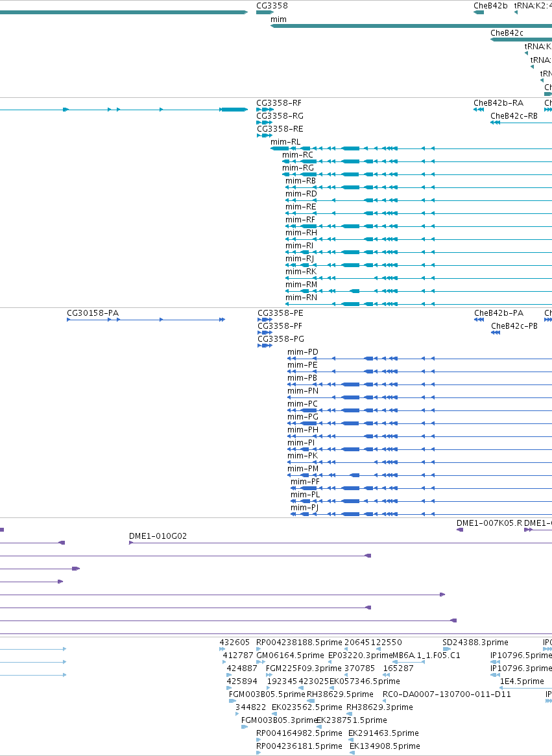
Task: Click EST label RP004238188.5prime
Action: pyautogui.click(x=299, y=643)
